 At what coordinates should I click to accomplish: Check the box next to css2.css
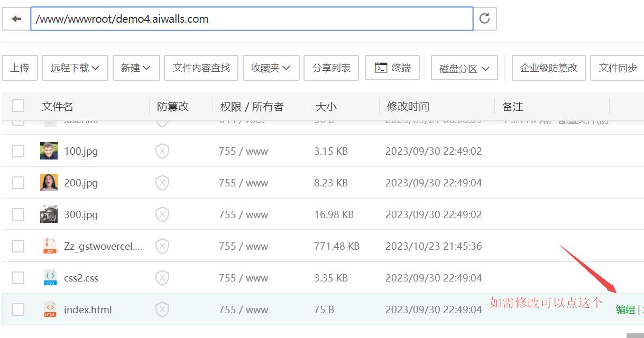(x=18, y=278)
